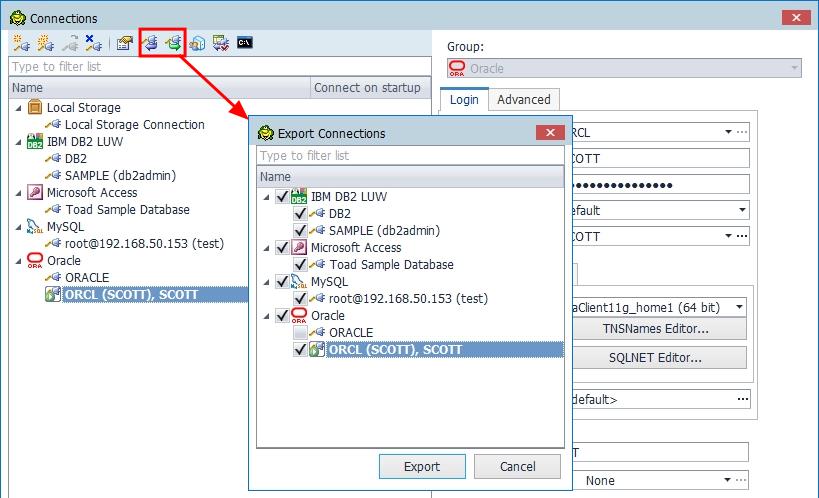Click the Oracle group icon in Connections tree
The image size is (819, 498).
(35, 261)
